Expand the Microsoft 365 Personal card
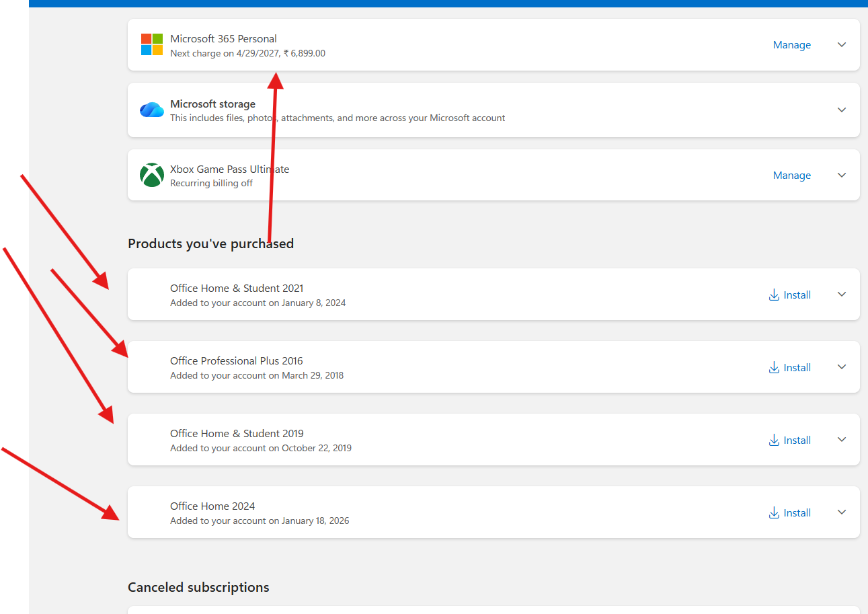The image size is (868, 614). pos(842,44)
